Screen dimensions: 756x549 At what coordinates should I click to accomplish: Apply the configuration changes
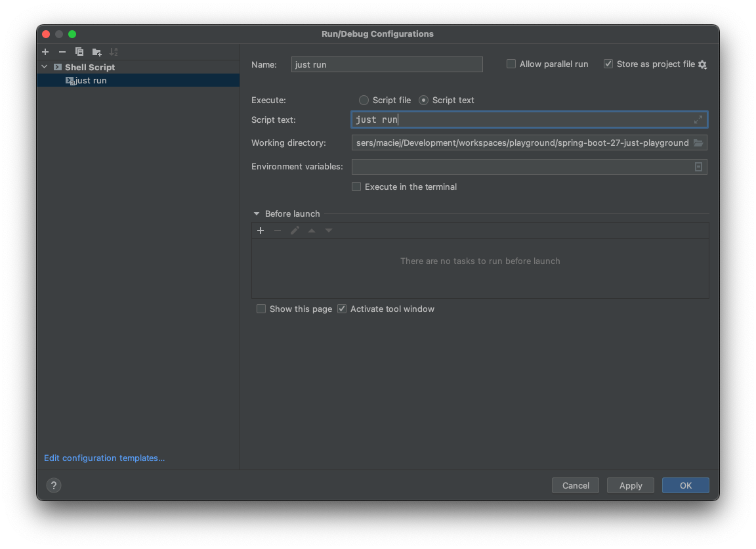(630, 485)
